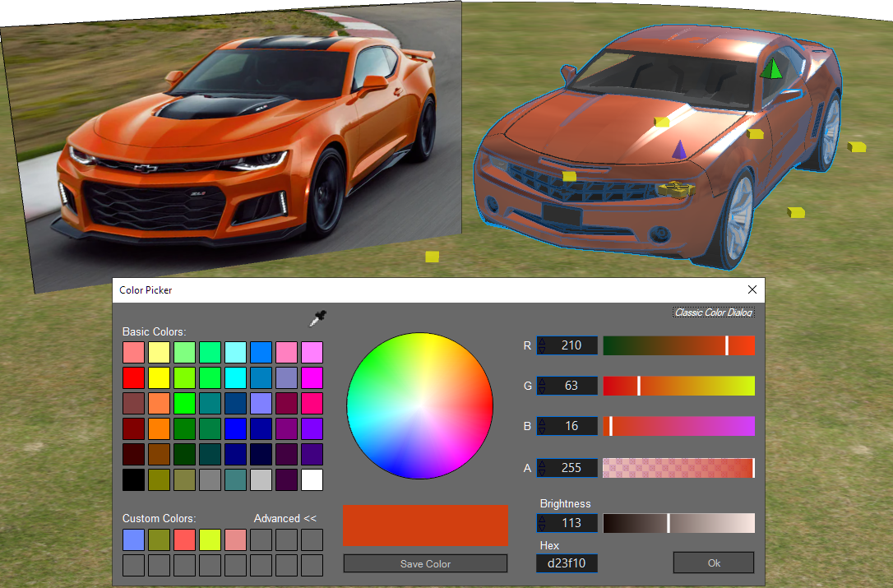893x588 pixels.
Task: Select the pure blue basic color swatch
Action: click(x=235, y=428)
